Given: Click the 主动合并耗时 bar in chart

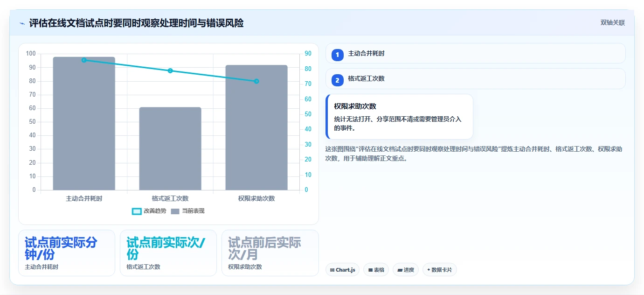Looking at the screenshot, I should pyautogui.click(x=84, y=123).
